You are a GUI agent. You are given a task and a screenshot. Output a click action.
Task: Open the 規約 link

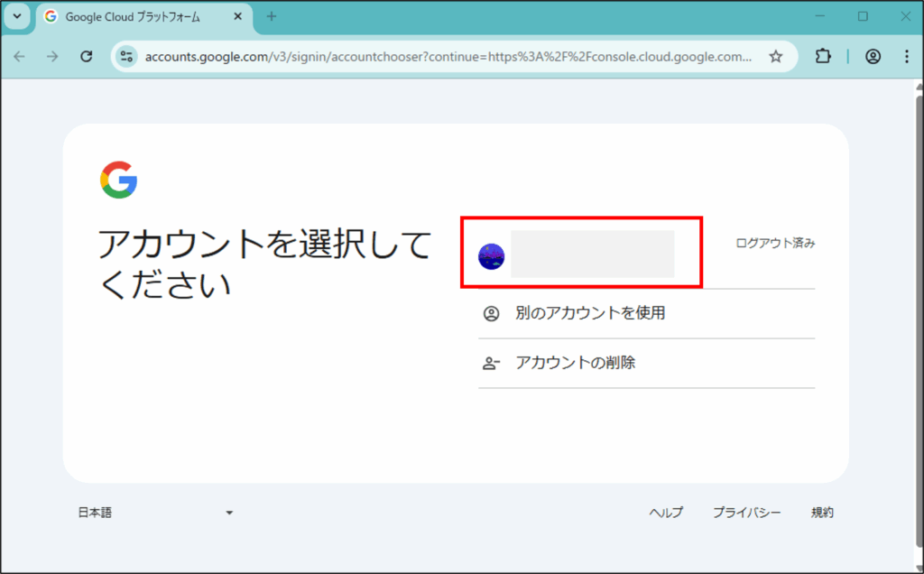pyautogui.click(x=822, y=513)
